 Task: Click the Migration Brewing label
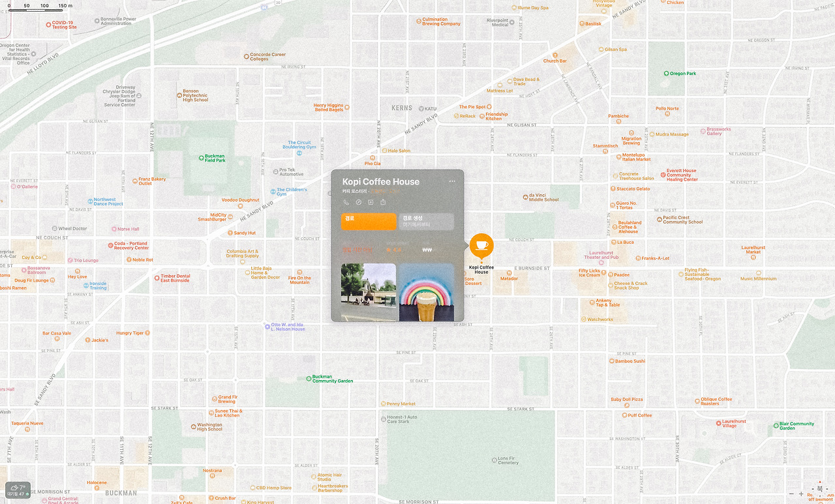[x=631, y=141]
